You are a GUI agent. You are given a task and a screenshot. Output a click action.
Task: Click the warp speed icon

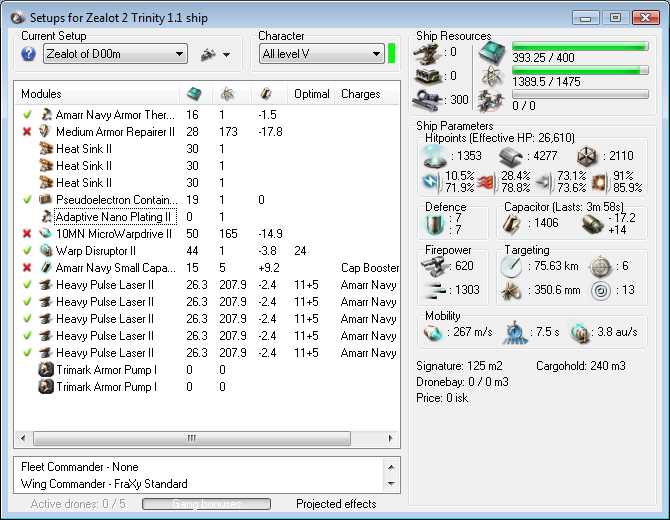tap(580, 333)
